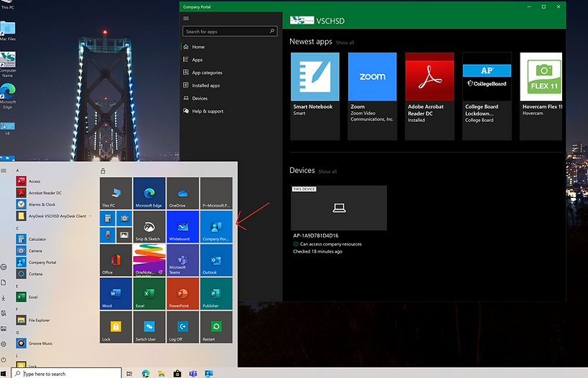Click the Log Off tile
The height and width of the screenshot is (378, 588).
[182, 327]
